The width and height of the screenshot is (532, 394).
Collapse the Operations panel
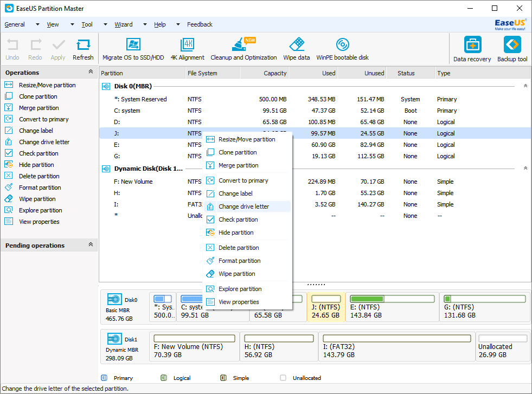91,72
